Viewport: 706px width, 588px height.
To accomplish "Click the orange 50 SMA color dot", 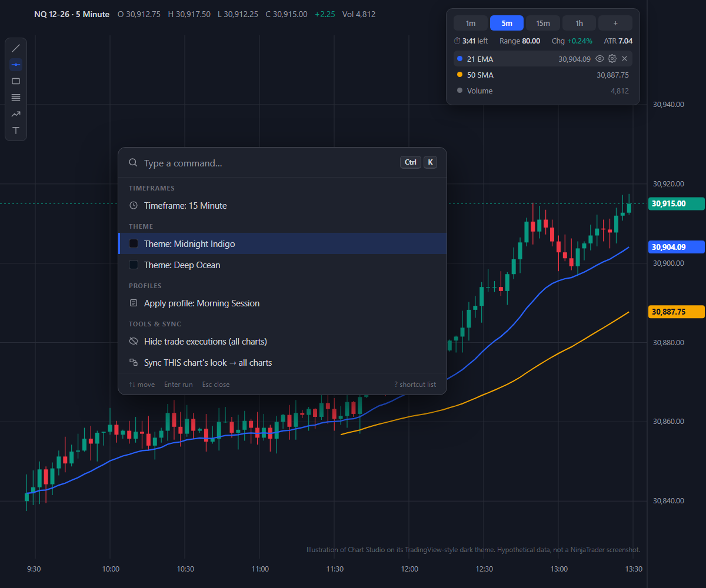I will (459, 75).
